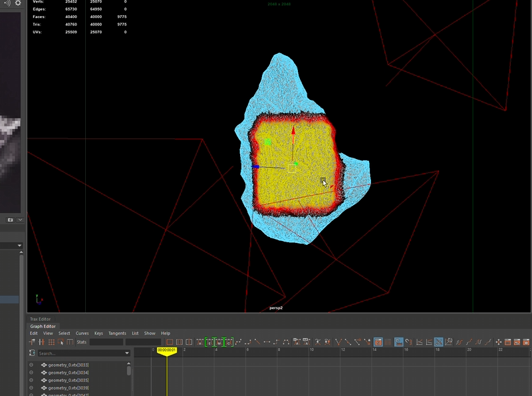
Task: Click Unconstrained Drag icon
Action: (498, 342)
